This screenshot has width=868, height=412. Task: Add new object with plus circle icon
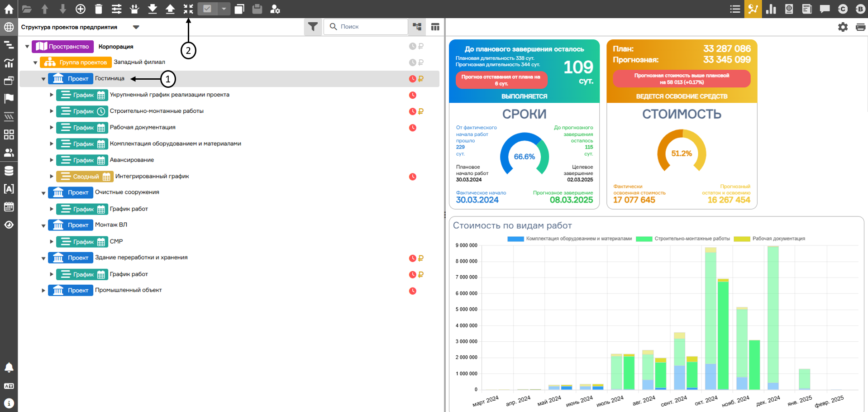[x=81, y=9]
